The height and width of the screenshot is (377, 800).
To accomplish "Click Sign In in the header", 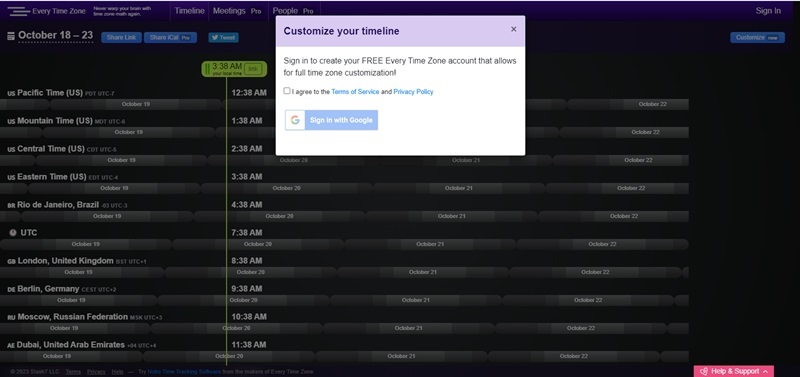I will pos(768,11).
